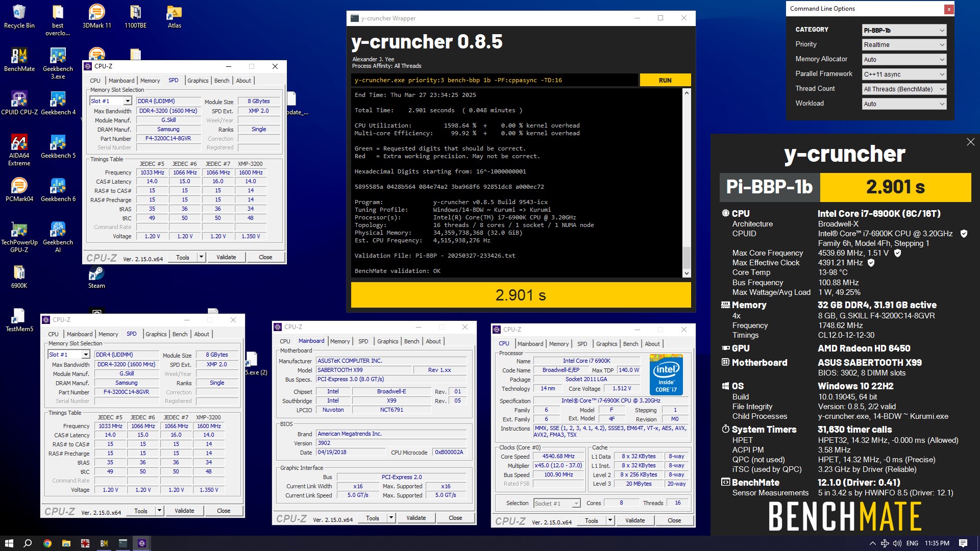Click y-cruncher output scroll down arrow
980x551 pixels.
coord(687,273)
